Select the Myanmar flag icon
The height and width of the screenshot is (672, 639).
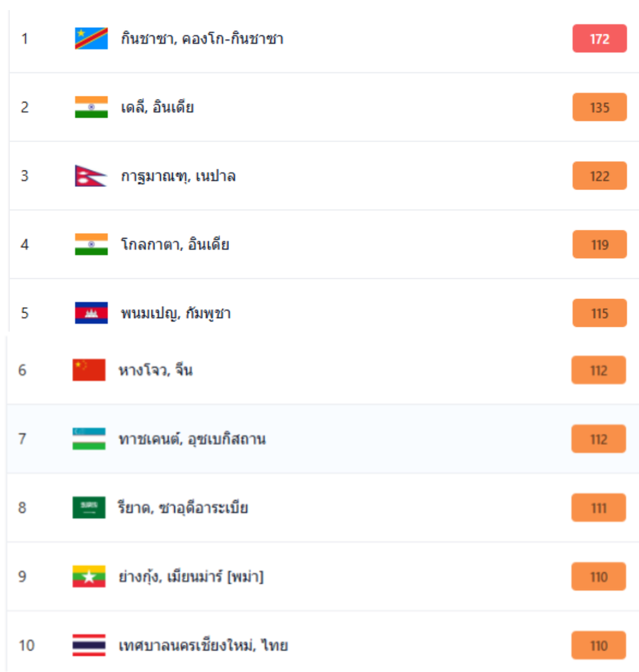click(x=89, y=576)
